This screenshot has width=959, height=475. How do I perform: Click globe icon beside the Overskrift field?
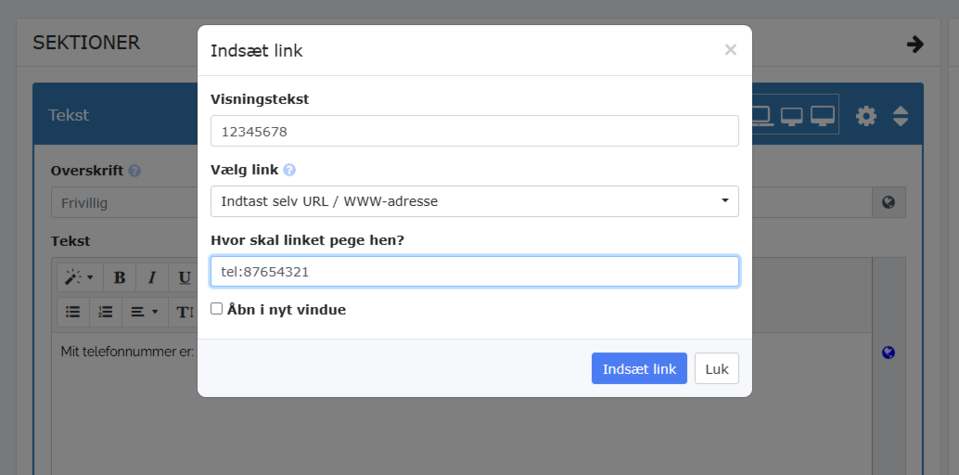click(888, 203)
